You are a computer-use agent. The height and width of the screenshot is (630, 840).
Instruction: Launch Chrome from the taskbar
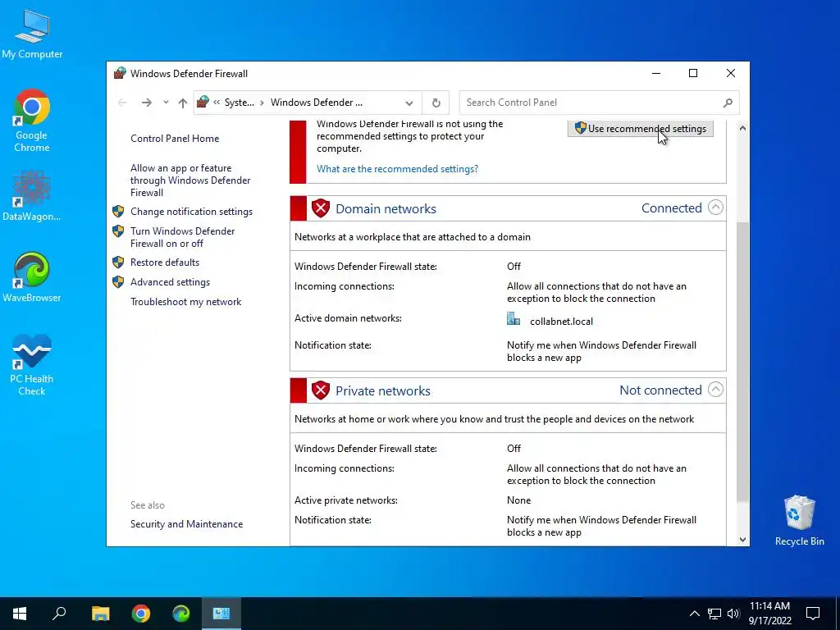[x=141, y=614]
